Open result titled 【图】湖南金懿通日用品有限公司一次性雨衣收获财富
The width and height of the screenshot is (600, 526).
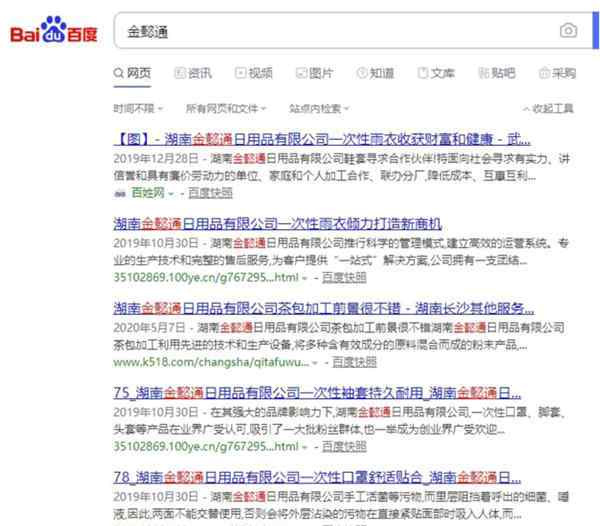click(x=322, y=139)
